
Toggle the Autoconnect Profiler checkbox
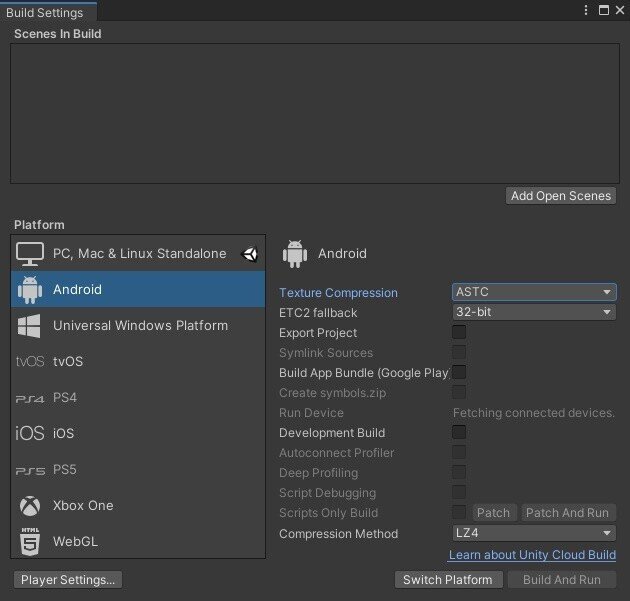tap(459, 452)
